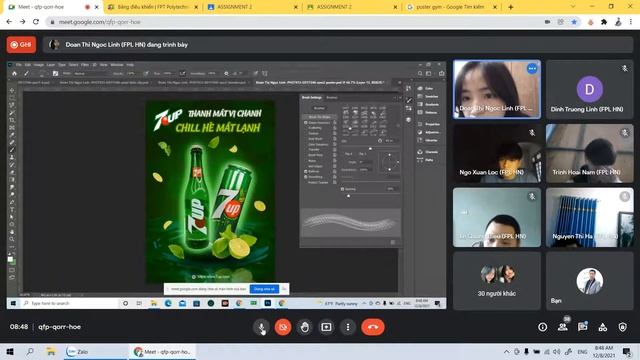Open host controls shield icon
The width and height of the screenshot is (640, 360).
(622, 327)
